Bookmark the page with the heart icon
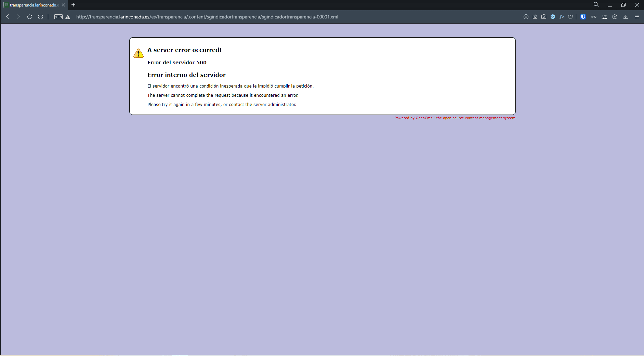 [x=570, y=17]
